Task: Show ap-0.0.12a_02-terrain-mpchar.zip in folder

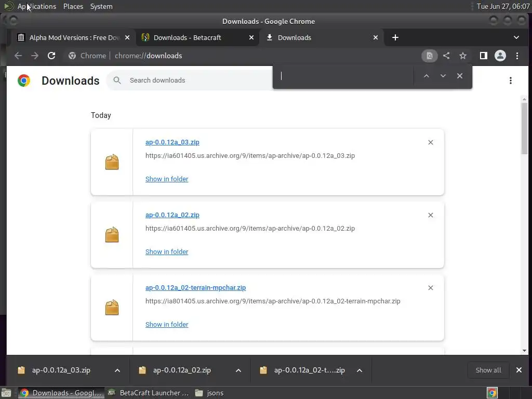Action: point(167,324)
